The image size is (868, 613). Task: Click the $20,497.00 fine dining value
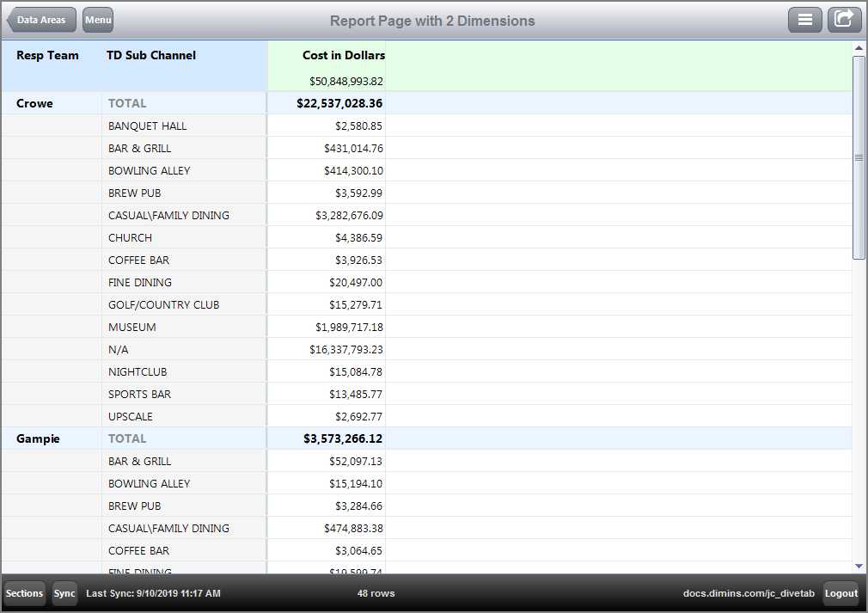(x=356, y=282)
